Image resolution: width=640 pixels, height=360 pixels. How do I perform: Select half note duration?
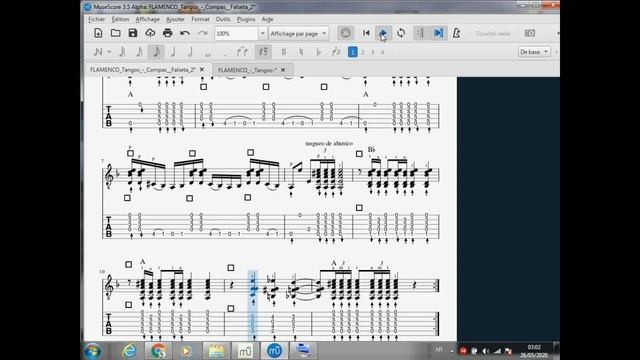click(190, 52)
